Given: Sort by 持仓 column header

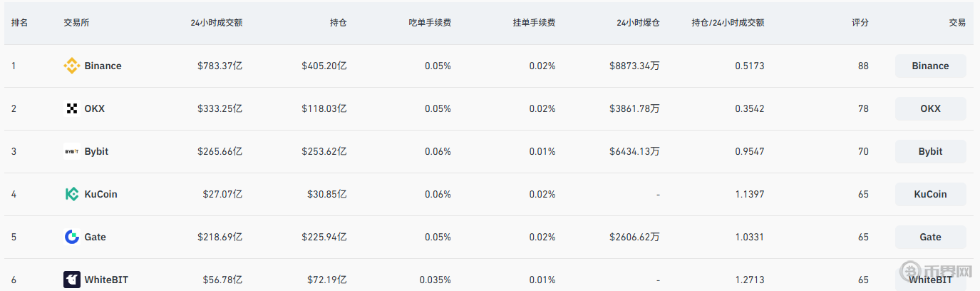Looking at the screenshot, I should tap(338, 23).
